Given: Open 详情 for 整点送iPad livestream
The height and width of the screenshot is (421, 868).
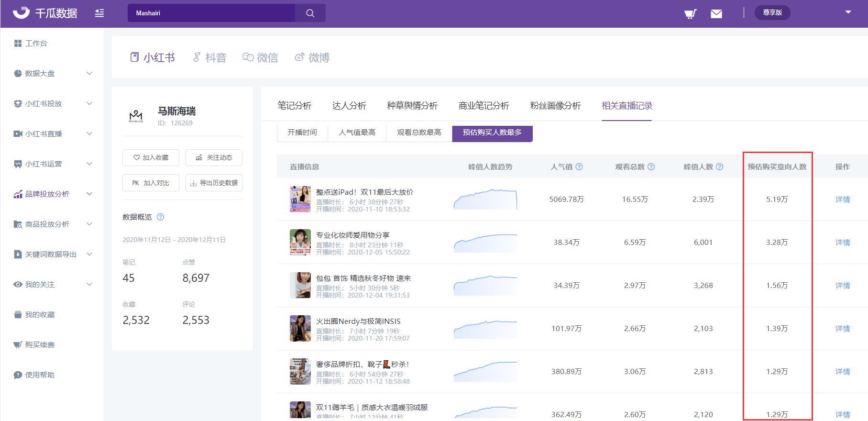Looking at the screenshot, I should tap(842, 199).
